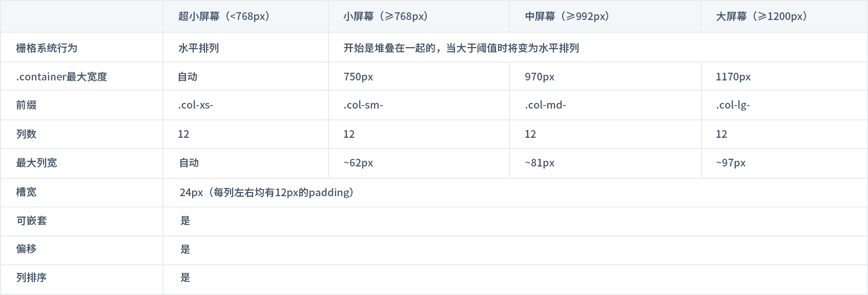Select the .container最大宽度 row label

pos(61,77)
